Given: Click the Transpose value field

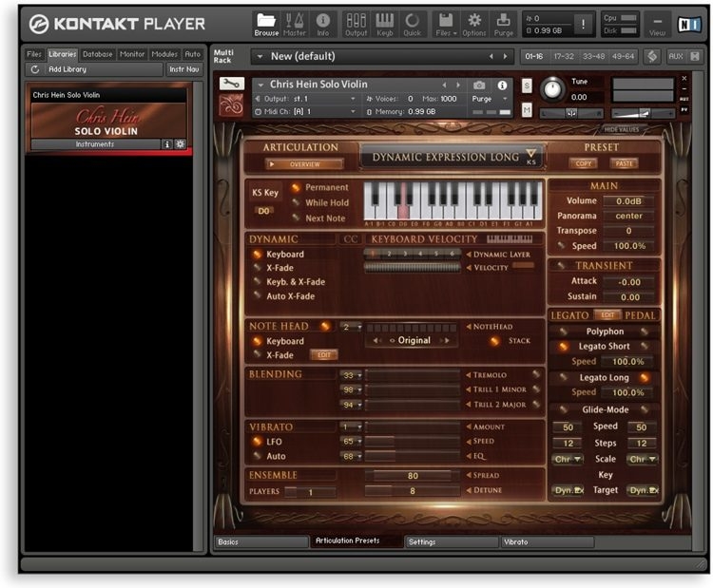Looking at the screenshot, I should click(x=629, y=231).
